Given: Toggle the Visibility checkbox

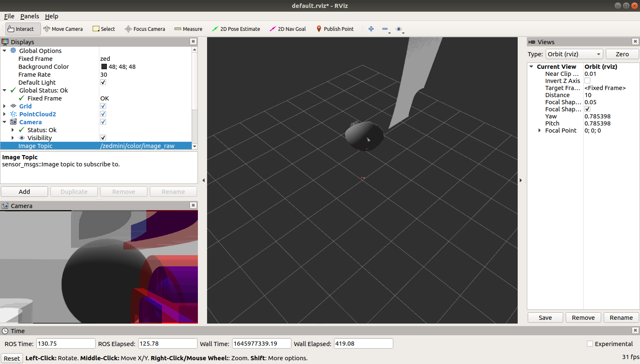Looking at the screenshot, I should 103,138.
